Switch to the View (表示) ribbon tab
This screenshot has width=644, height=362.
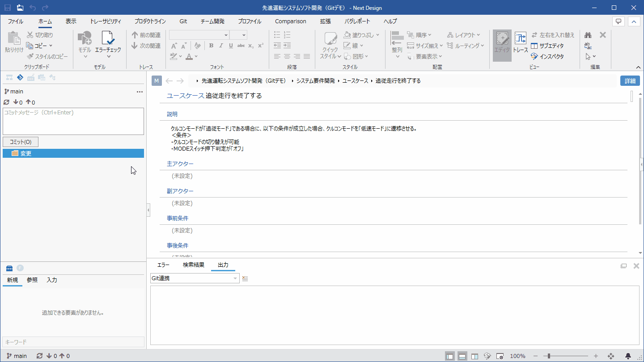[71, 21]
